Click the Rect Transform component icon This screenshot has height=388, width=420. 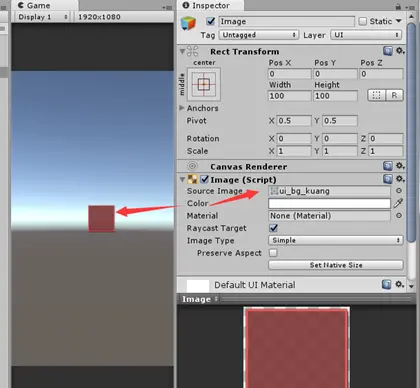(192, 51)
